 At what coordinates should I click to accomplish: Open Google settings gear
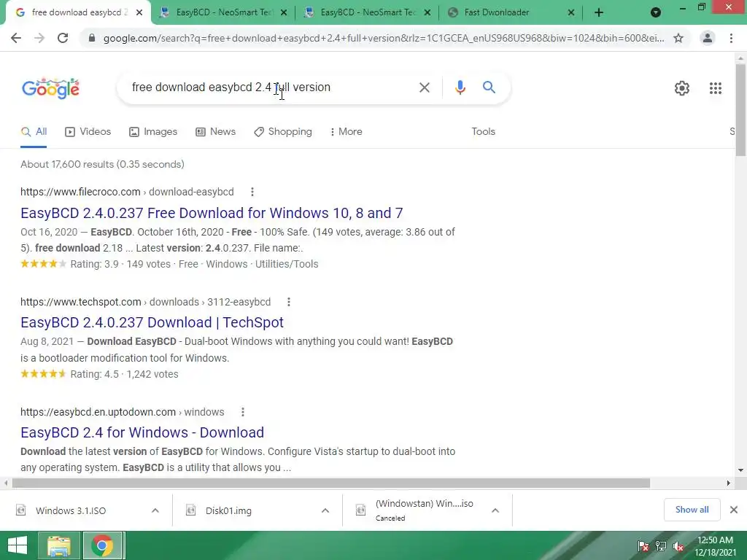pyautogui.click(x=682, y=88)
